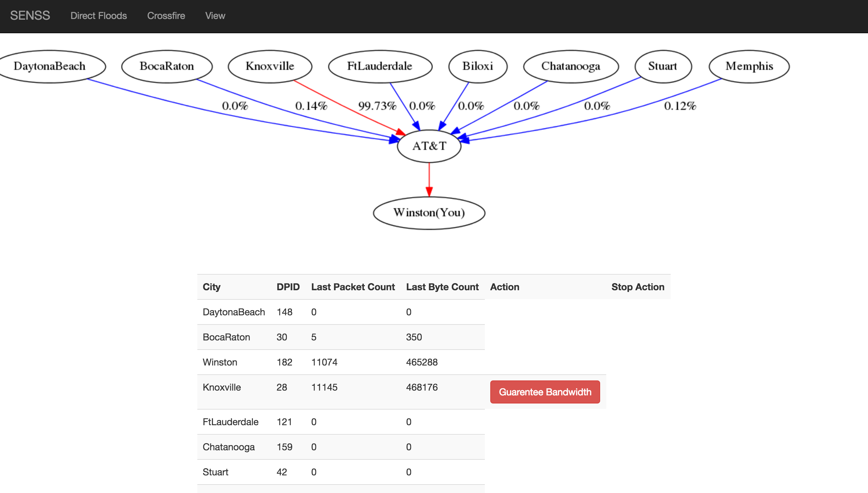Click the Stuart graph node

click(663, 66)
